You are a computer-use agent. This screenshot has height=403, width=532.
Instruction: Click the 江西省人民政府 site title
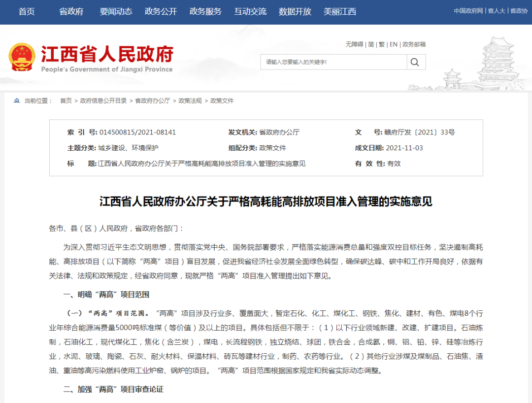coord(107,54)
